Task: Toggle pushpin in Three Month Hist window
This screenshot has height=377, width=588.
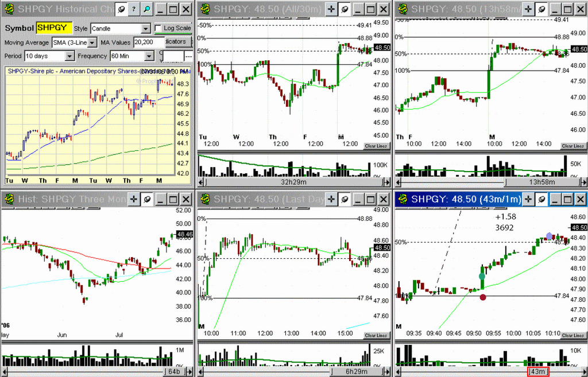Action: pyautogui.click(x=147, y=199)
